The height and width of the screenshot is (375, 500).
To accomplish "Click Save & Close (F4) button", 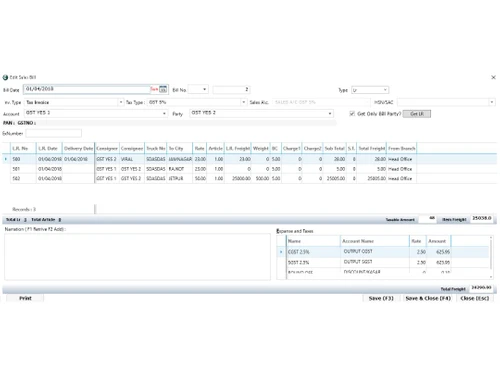I will coord(428,298).
